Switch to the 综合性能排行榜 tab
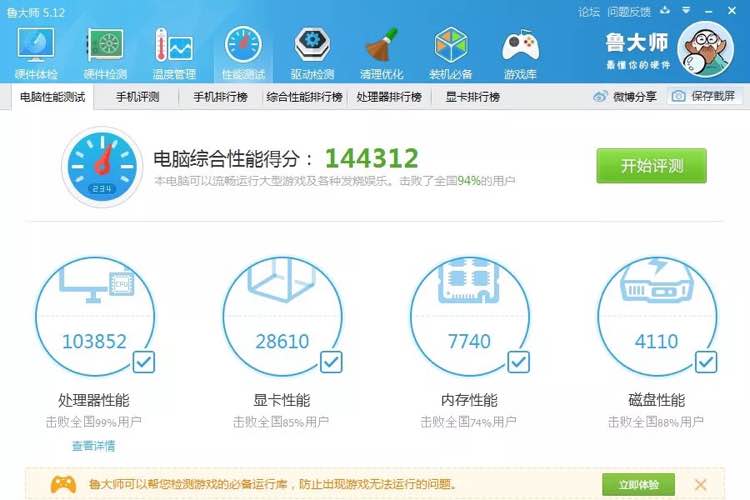 305,97
